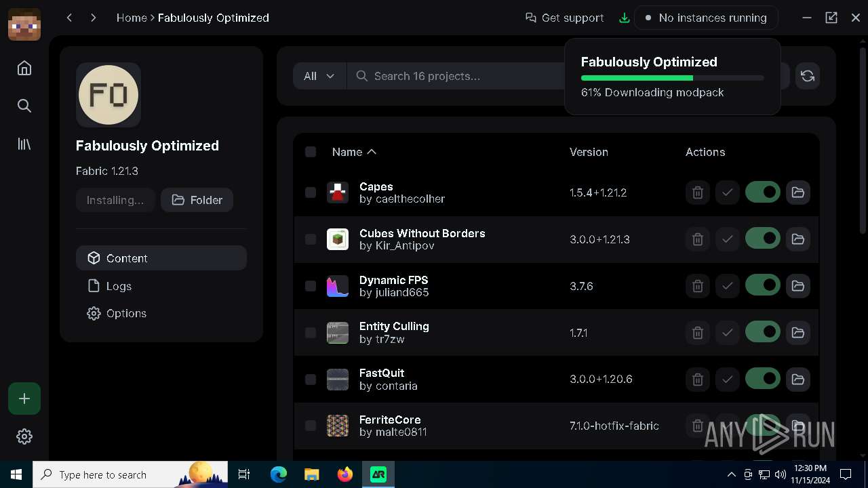Disable the Dynamic FPS toggle
The image size is (868, 488).
click(x=763, y=286)
